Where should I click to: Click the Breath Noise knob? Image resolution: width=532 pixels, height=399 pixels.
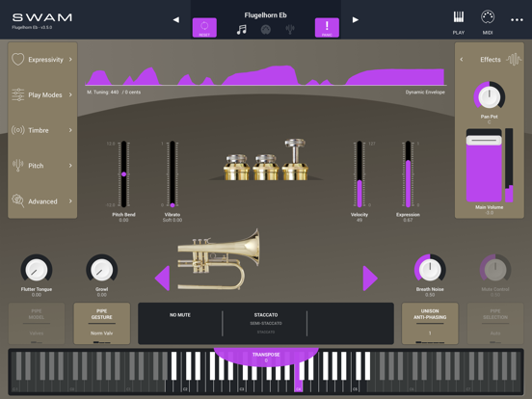click(430, 270)
